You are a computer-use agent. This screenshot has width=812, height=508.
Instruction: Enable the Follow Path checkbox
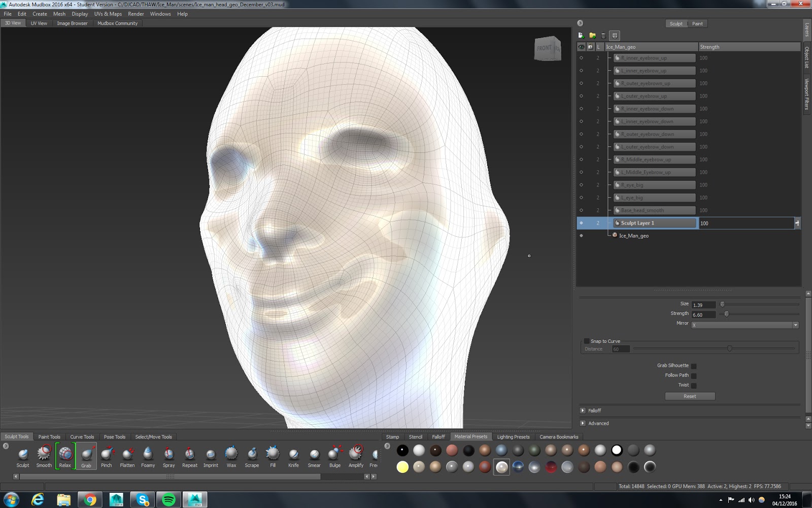[x=694, y=375]
